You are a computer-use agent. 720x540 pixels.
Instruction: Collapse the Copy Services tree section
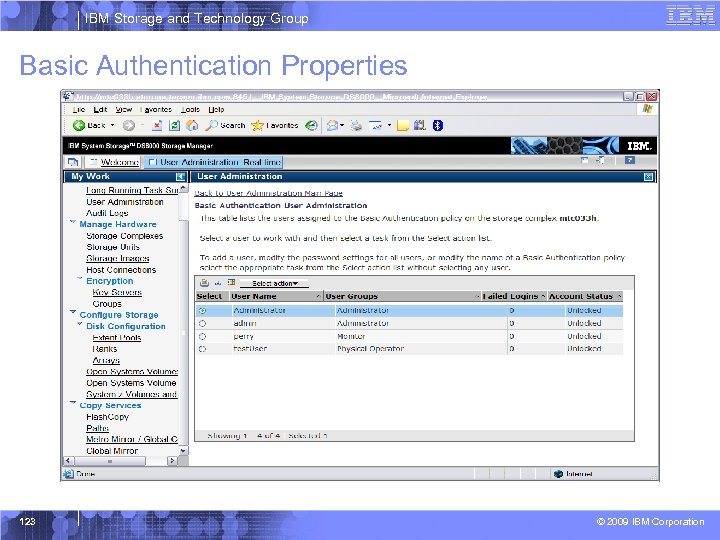73,403
